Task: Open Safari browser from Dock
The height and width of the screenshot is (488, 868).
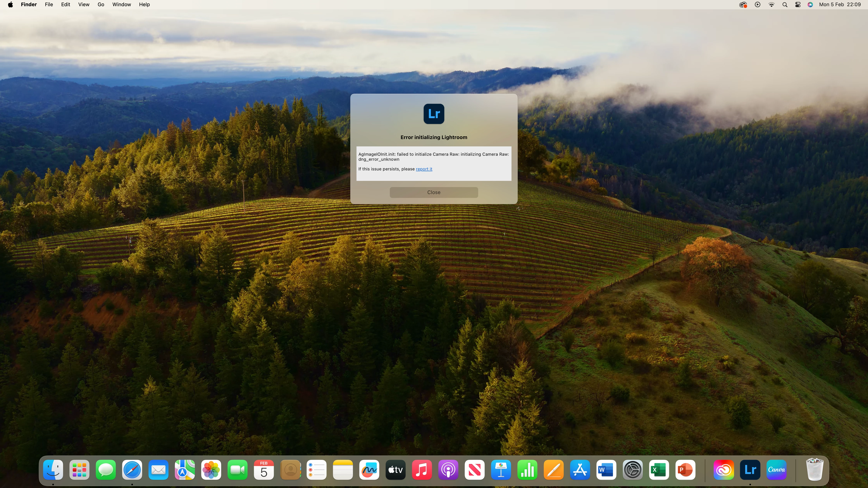Action: tap(132, 469)
